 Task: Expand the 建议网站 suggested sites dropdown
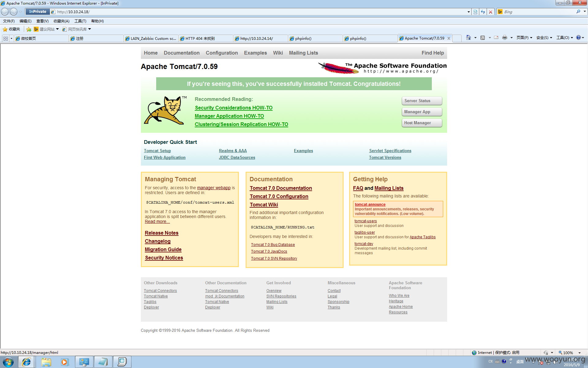pyautogui.click(x=57, y=29)
